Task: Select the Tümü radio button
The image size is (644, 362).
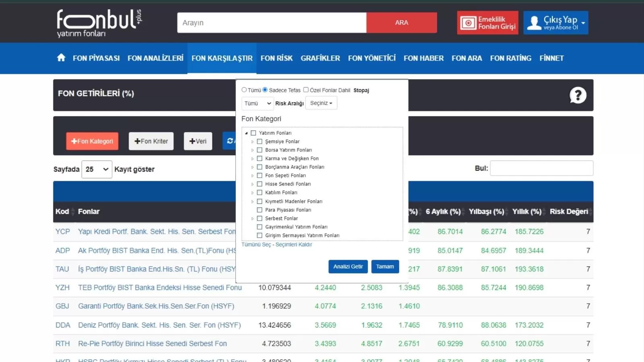Action: pyautogui.click(x=244, y=90)
